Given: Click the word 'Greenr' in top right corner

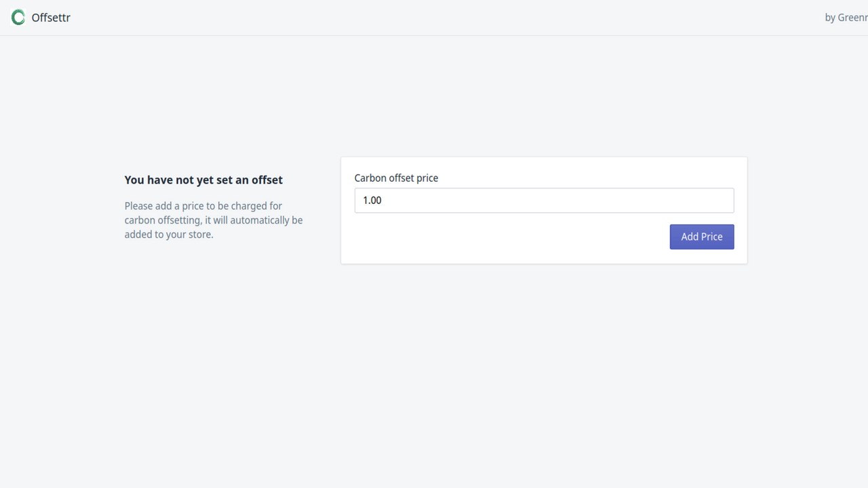Looking at the screenshot, I should (x=852, y=18).
